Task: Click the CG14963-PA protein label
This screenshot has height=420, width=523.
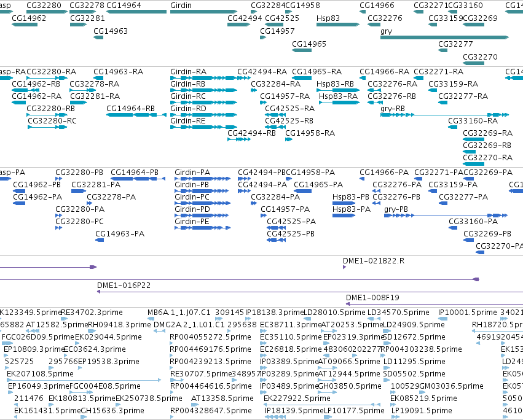Action: click(120, 234)
